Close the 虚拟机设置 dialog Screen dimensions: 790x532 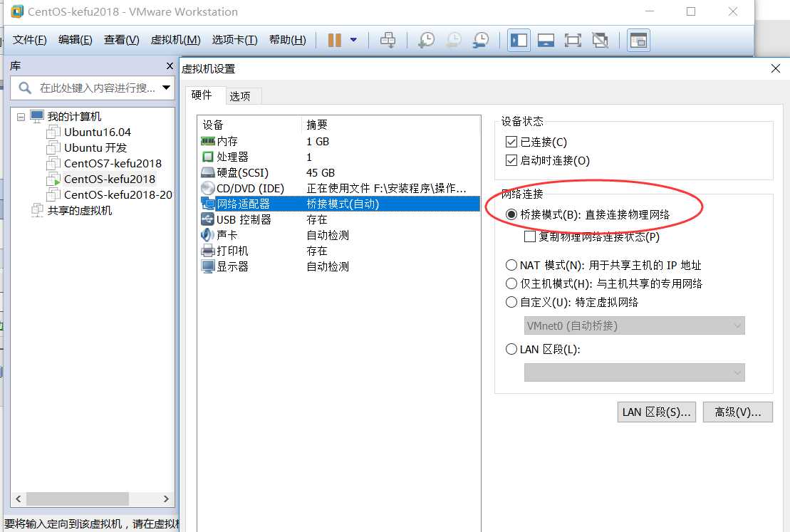pos(775,68)
